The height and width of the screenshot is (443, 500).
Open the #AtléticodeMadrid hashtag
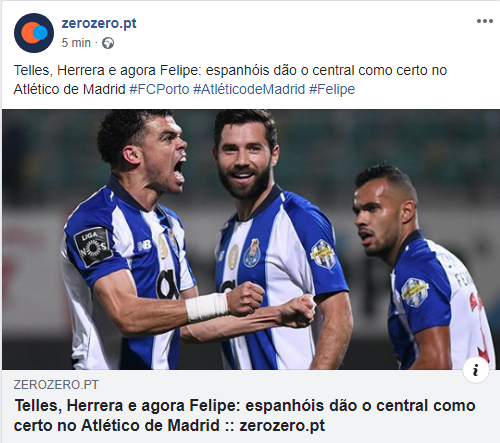point(249,89)
